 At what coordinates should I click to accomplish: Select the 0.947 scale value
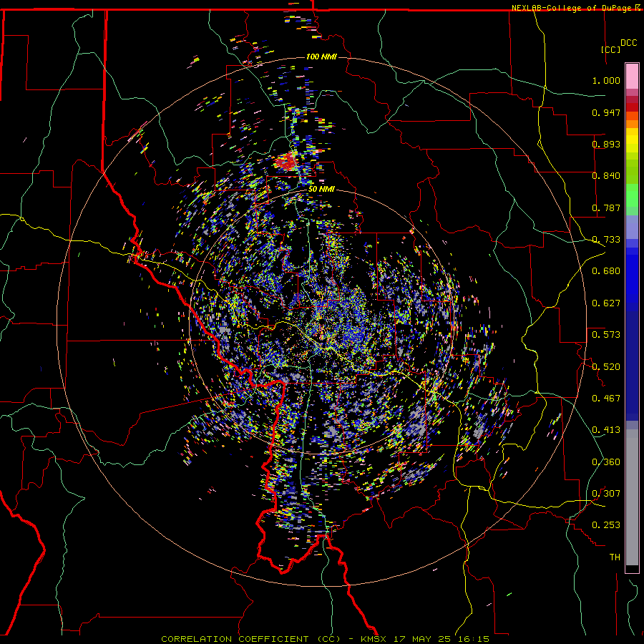[606, 112]
